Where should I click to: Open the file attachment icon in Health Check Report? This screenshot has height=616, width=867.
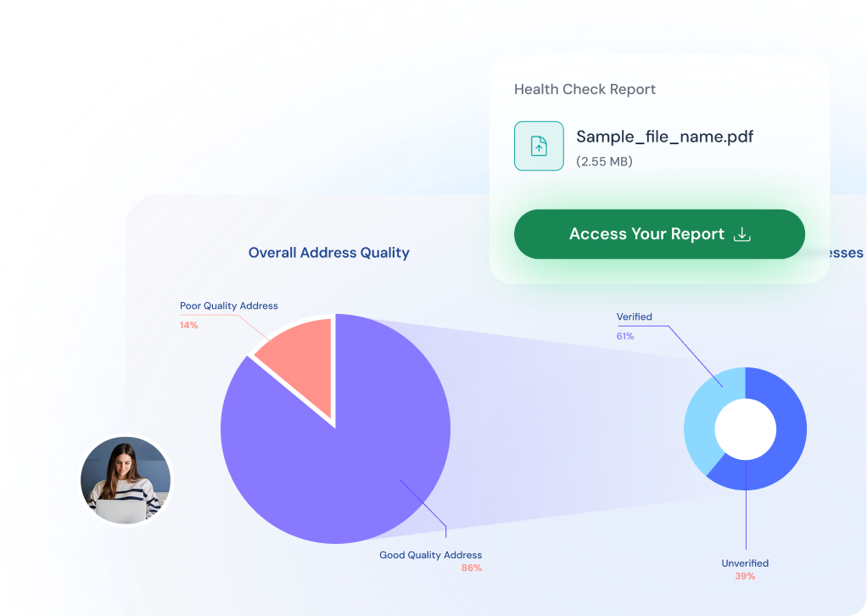539,145
